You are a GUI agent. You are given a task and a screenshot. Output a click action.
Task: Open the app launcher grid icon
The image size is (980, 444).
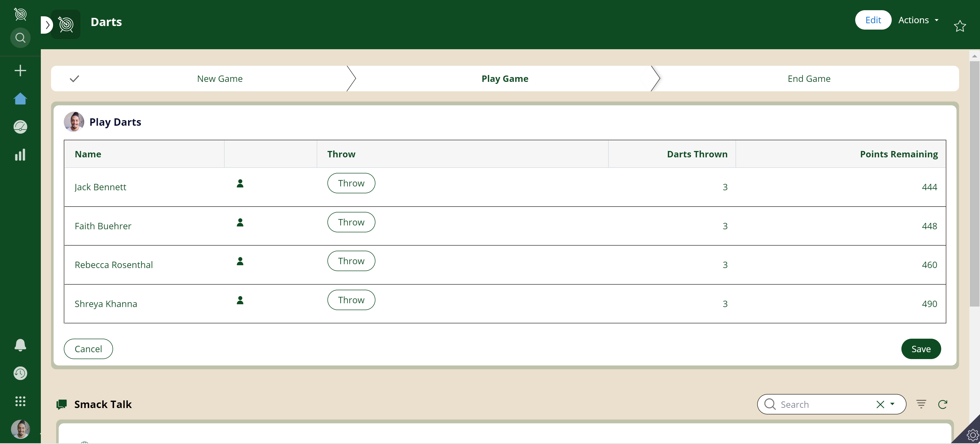click(x=20, y=401)
